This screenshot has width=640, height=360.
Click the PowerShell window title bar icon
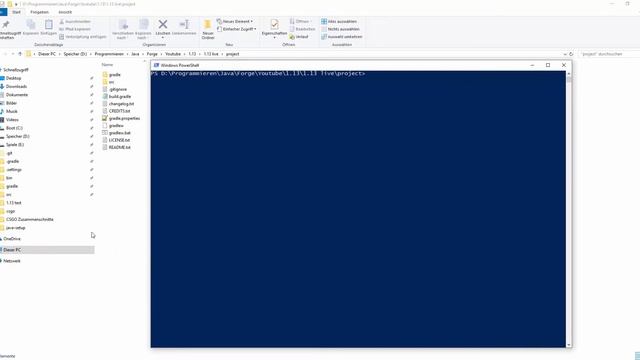click(156, 65)
